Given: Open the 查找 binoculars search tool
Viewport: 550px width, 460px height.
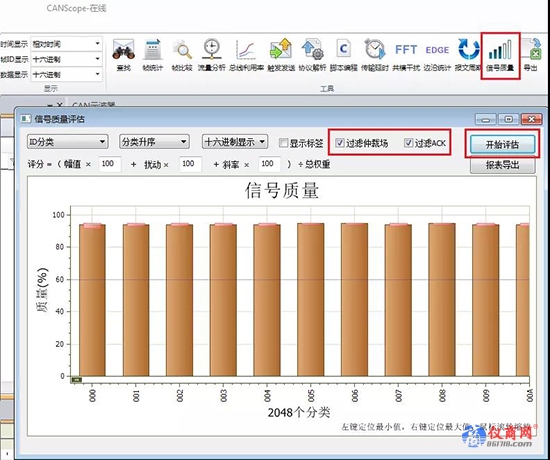Looking at the screenshot, I should (x=123, y=54).
